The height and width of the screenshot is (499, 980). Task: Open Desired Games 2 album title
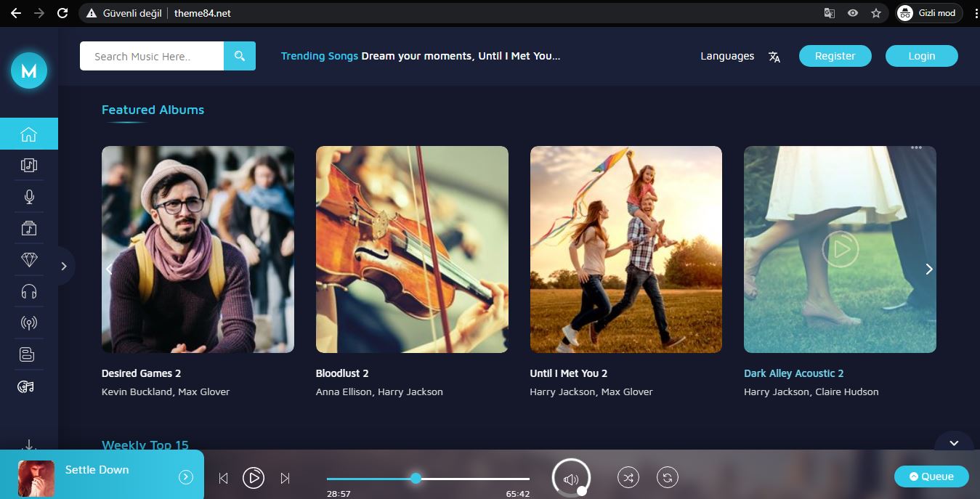tap(142, 373)
